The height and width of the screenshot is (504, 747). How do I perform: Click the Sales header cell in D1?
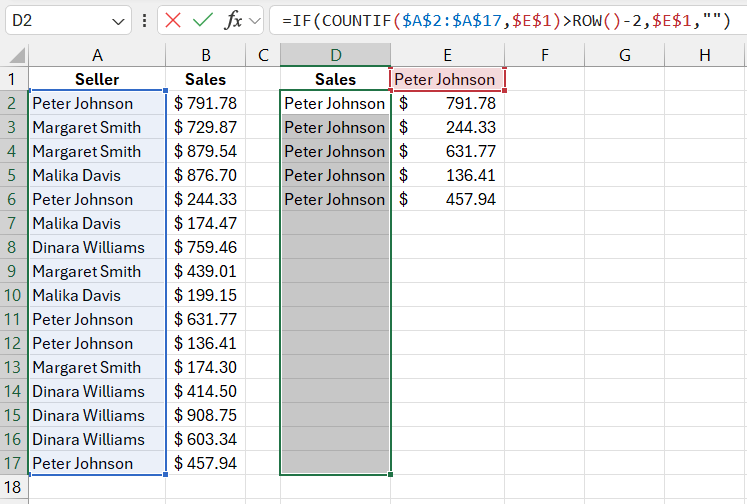pyautogui.click(x=335, y=79)
